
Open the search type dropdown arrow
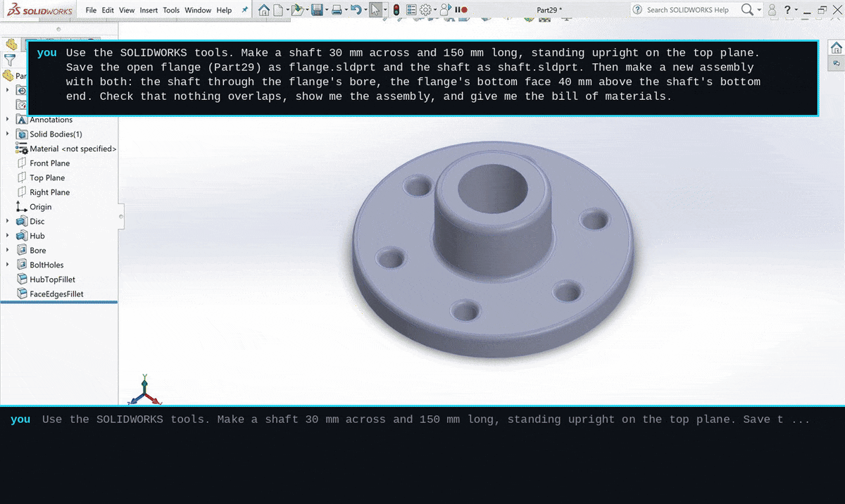[759, 10]
